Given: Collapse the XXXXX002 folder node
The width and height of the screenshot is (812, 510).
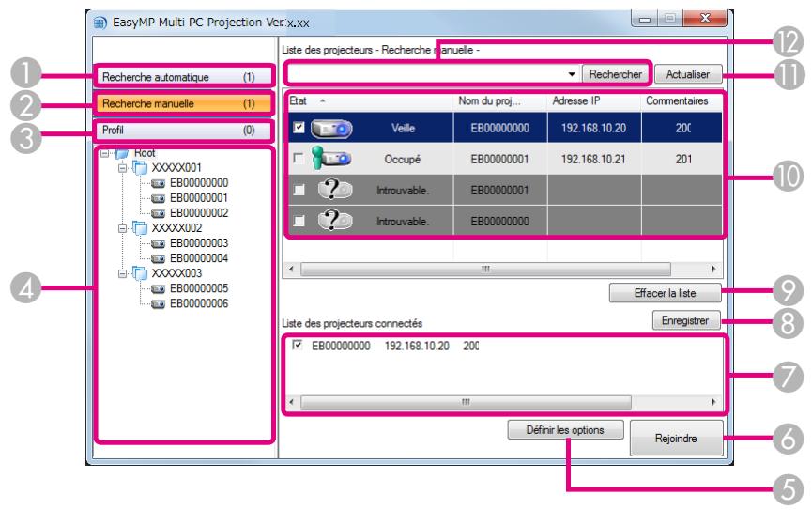Looking at the screenshot, I should [x=123, y=228].
